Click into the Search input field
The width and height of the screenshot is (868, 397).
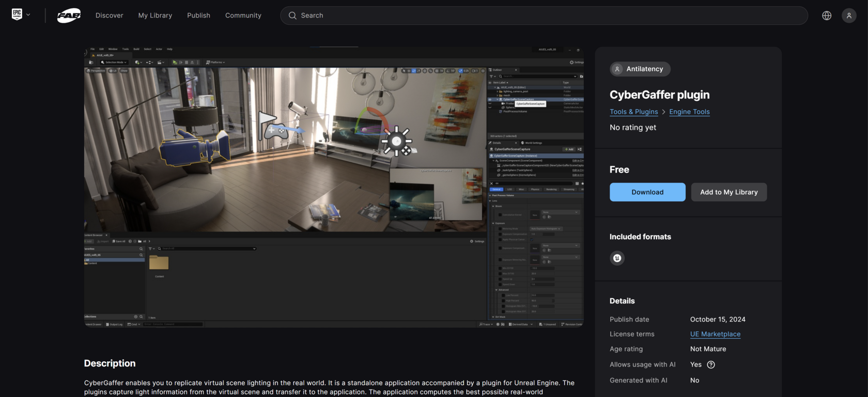click(544, 16)
